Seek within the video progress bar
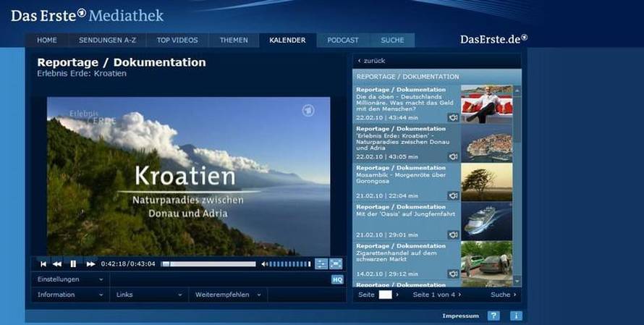Screen dimensions: 644x325 pos(208,264)
